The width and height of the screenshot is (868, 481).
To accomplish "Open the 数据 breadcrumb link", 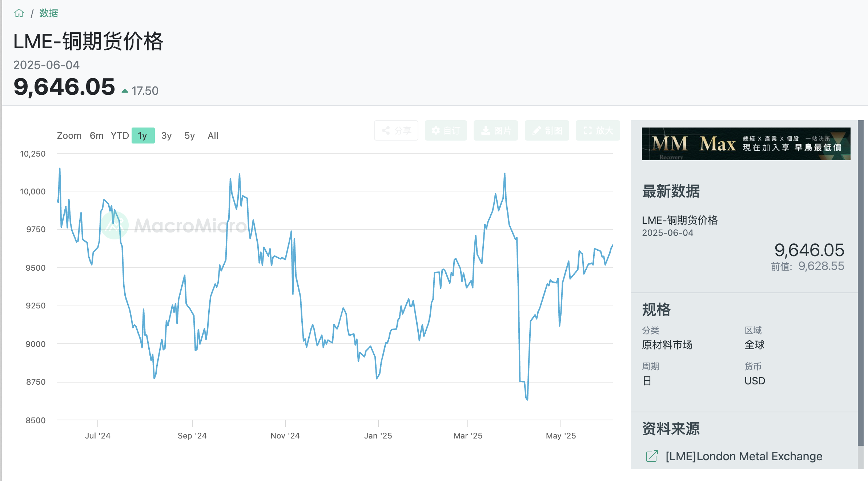I will point(48,13).
